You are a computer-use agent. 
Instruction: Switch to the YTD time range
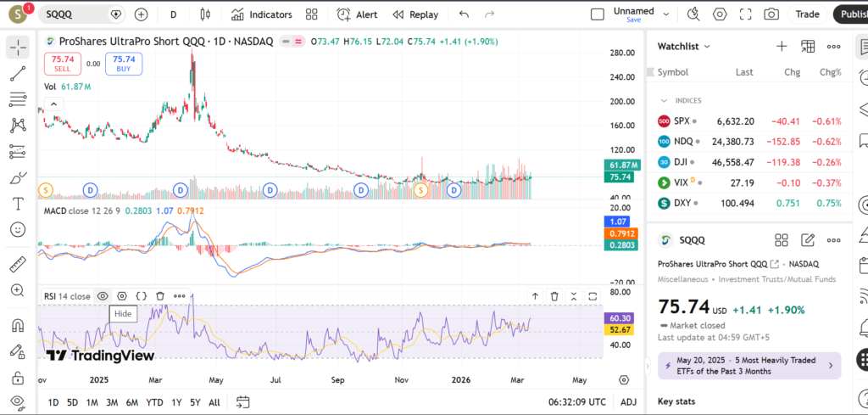tap(154, 401)
